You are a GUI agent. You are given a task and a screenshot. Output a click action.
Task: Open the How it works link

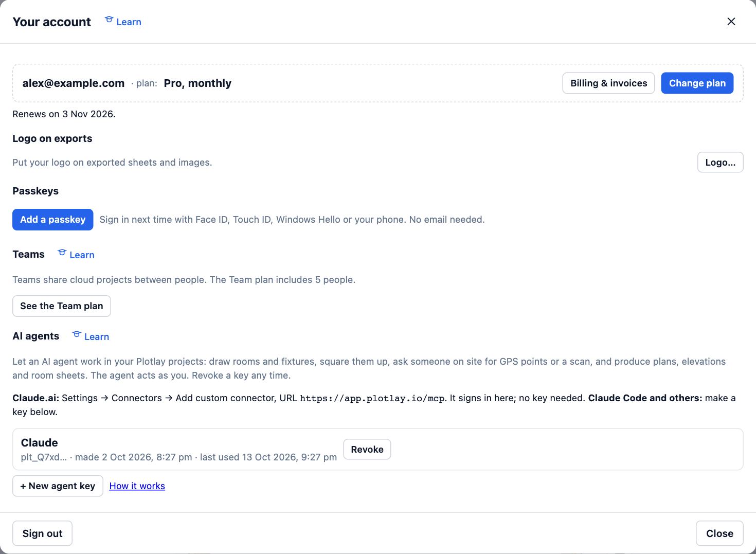[x=137, y=486]
